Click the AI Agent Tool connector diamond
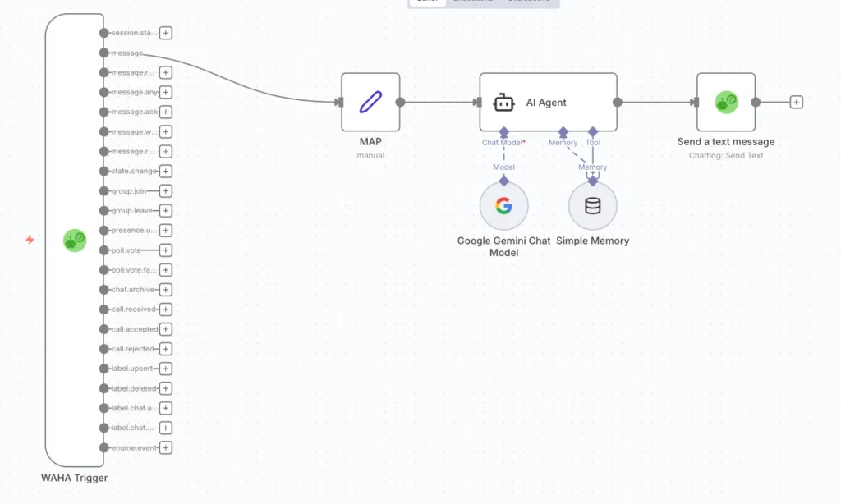 pos(592,131)
